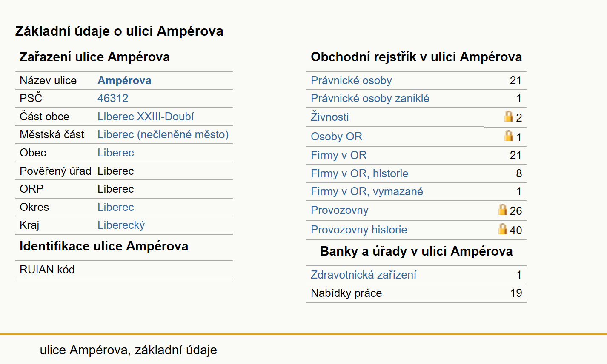This screenshot has height=364, width=607.
Task: Open the Liberecký region link
Action: (x=121, y=225)
